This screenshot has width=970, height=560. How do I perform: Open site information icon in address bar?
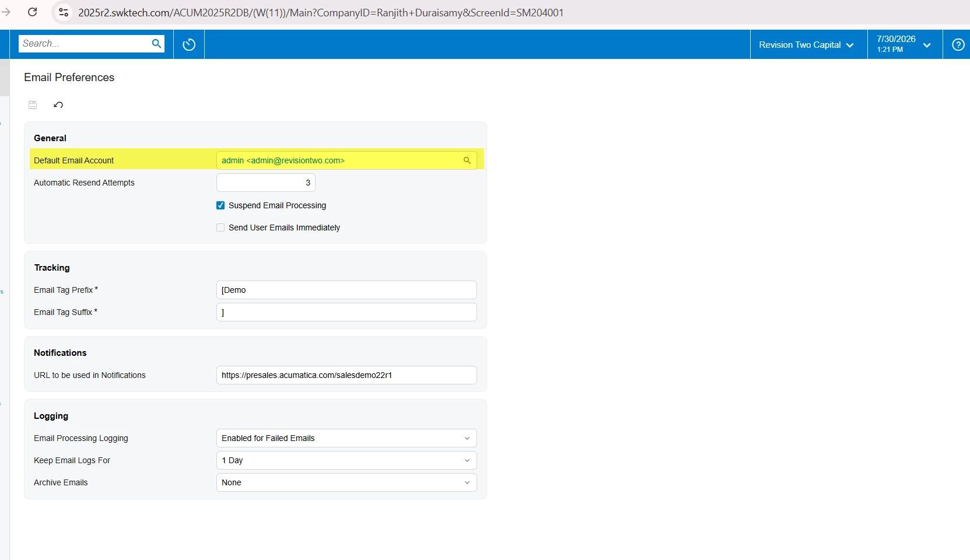pos(64,12)
